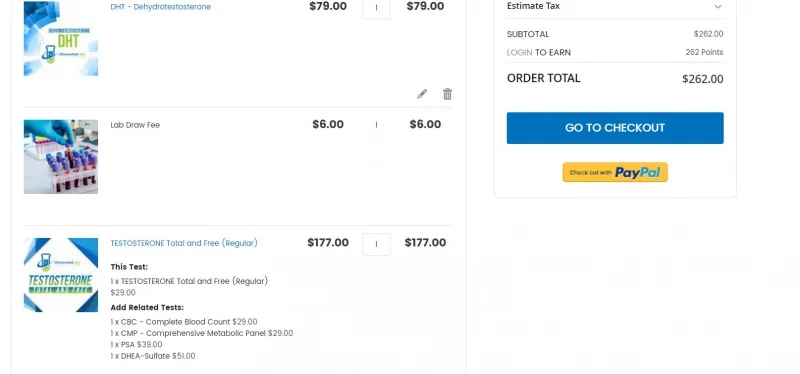Image resolution: width=800 pixels, height=374 pixels.
Task: Open the Estimate Tax section label
Action: click(x=533, y=6)
